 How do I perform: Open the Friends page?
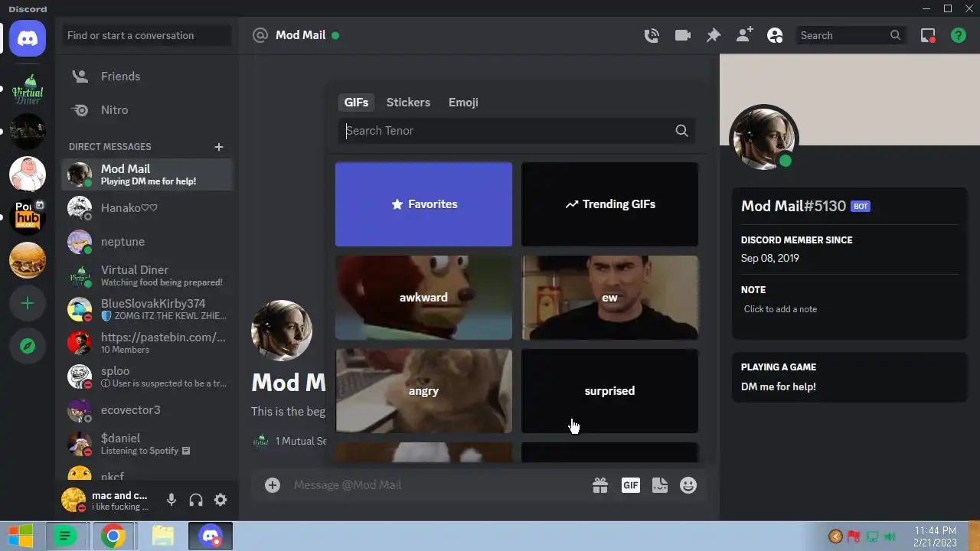(147, 77)
